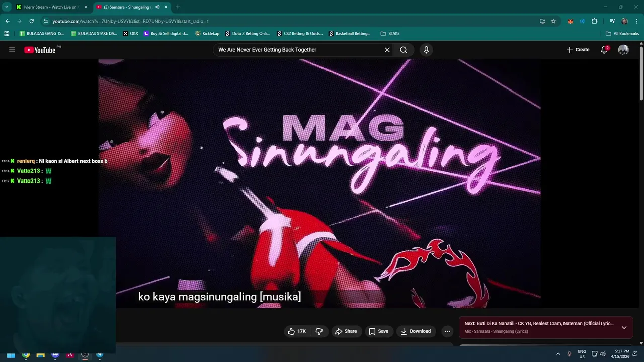
Task: Open the browser apps grid shortcut
Action: (x=7, y=34)
